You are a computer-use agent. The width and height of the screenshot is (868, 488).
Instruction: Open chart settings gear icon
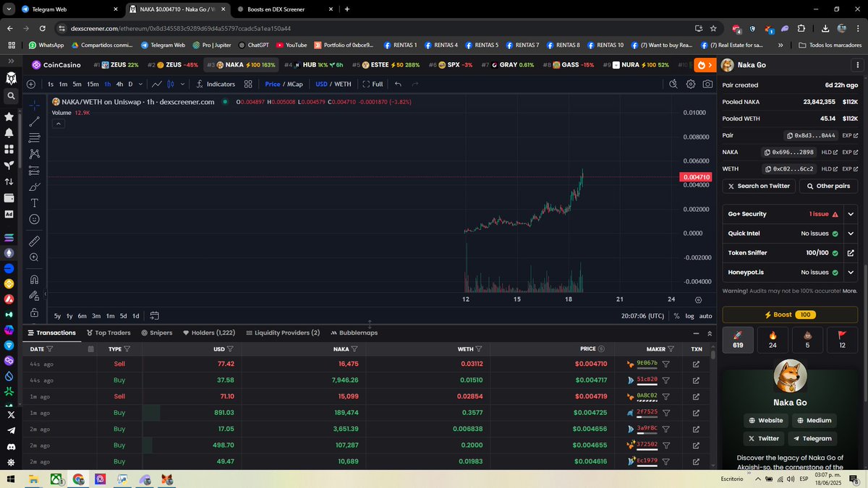[691, 84]
